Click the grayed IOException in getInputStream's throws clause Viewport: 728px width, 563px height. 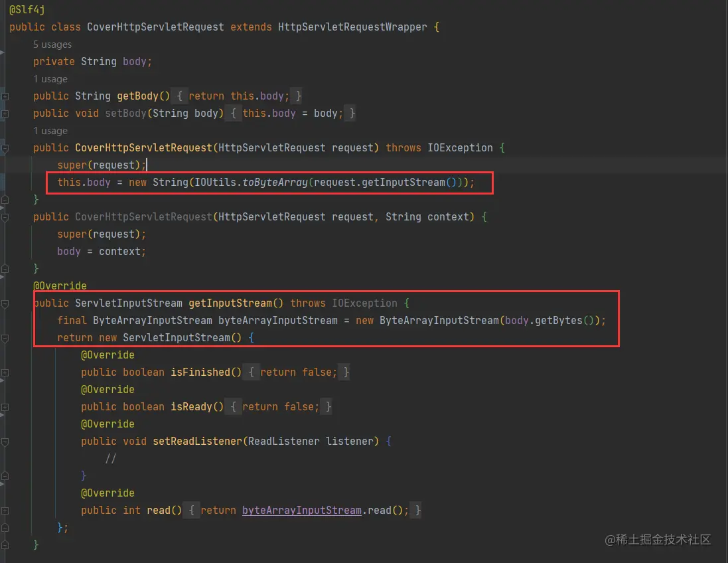[x=364, y=303]
